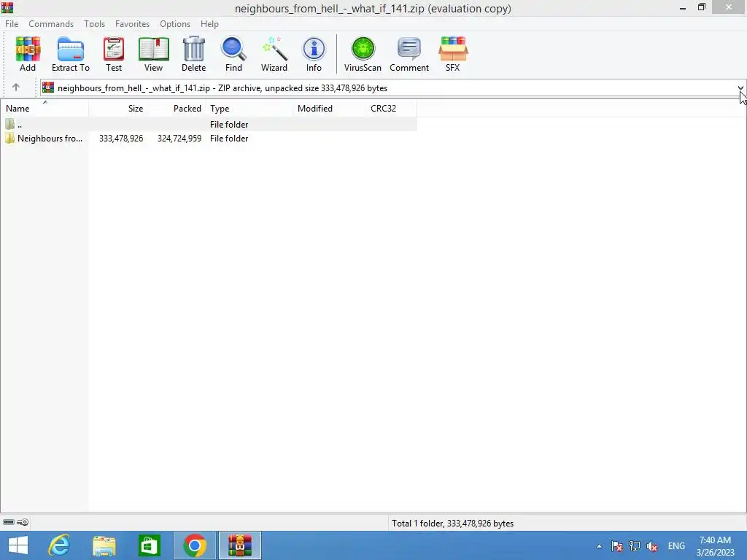Screen dimensions: 747x560
Task: Sort by CRC32 column header
Action: [392, 109]
